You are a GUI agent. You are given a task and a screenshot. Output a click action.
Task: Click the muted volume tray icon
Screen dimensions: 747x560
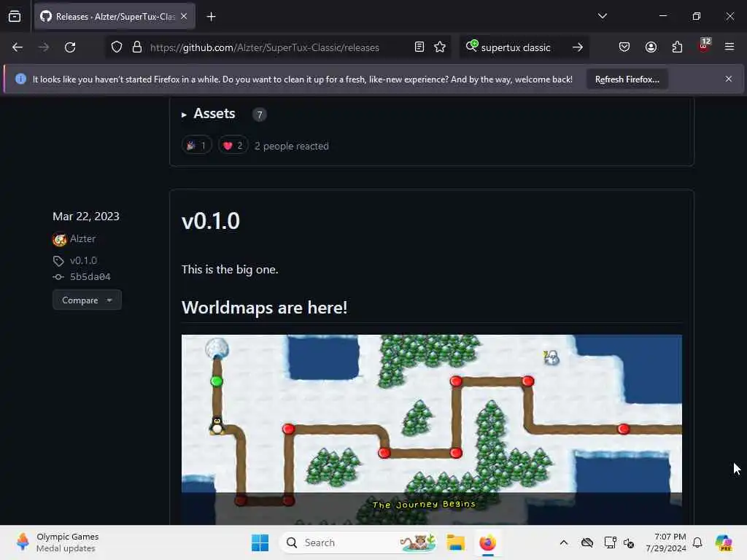click(x=629, y=542)
